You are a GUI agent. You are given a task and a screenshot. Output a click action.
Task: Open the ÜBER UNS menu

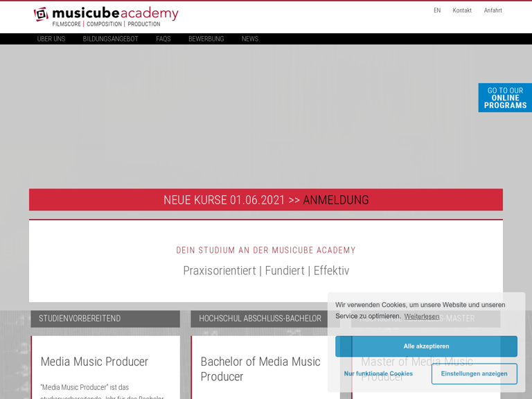[51, 39]
